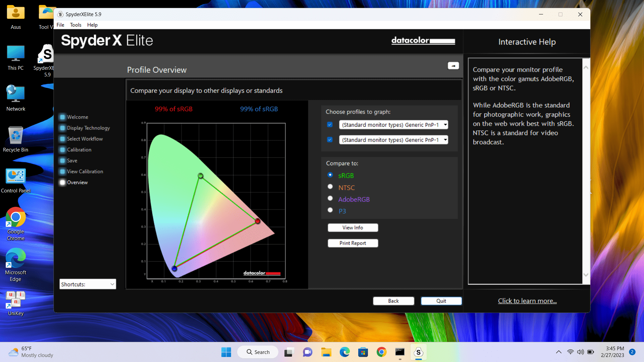Click the View Info button

point(353,228)
